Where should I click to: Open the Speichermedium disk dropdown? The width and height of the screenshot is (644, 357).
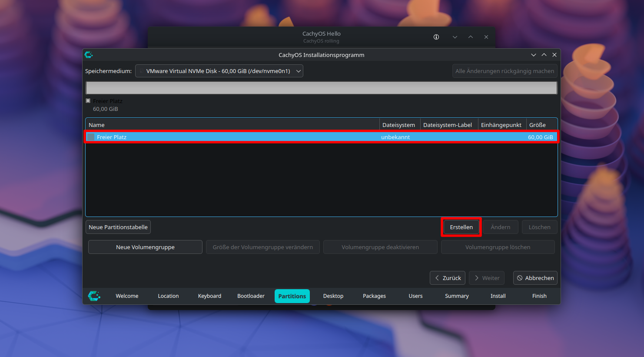[x=219, y=71]
